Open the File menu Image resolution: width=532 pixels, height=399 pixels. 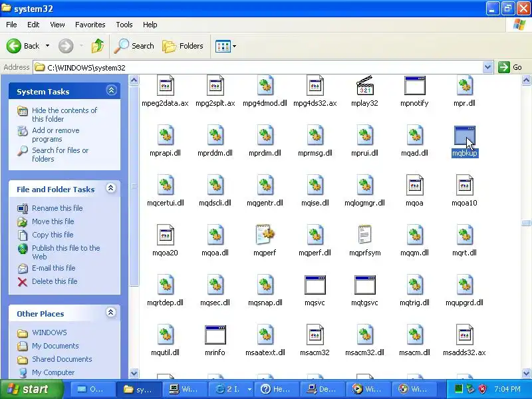pyautogui.click(x=11, y=25)
